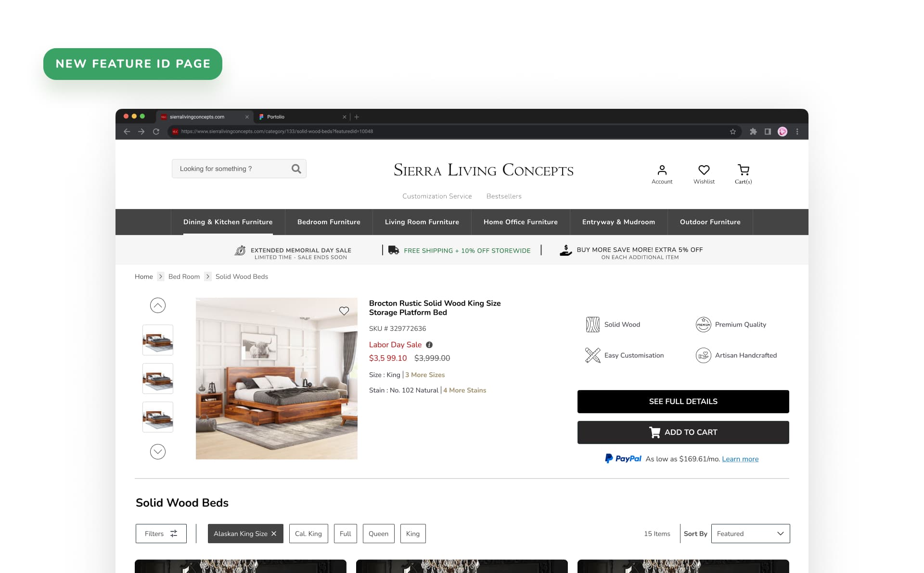Click the Premium Quality badge icon
Viewport: 924px width, 573px height.
click(x=704, y=325)
